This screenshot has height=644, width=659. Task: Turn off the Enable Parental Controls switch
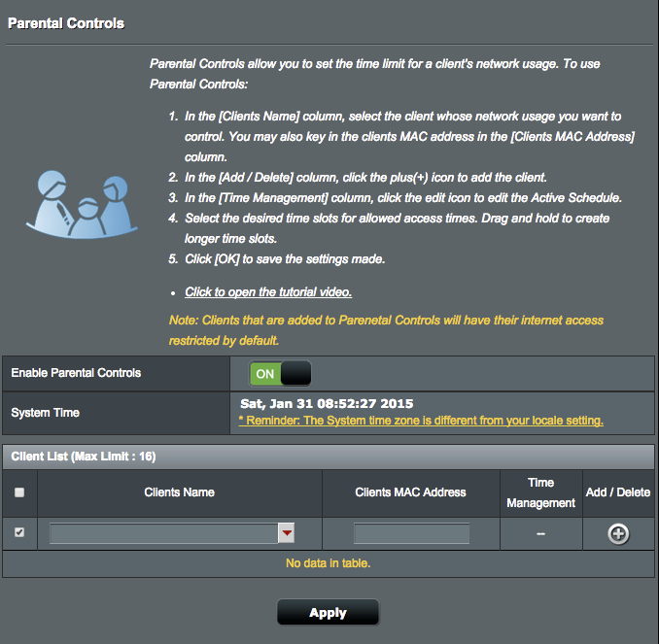[x=280, y=373]
